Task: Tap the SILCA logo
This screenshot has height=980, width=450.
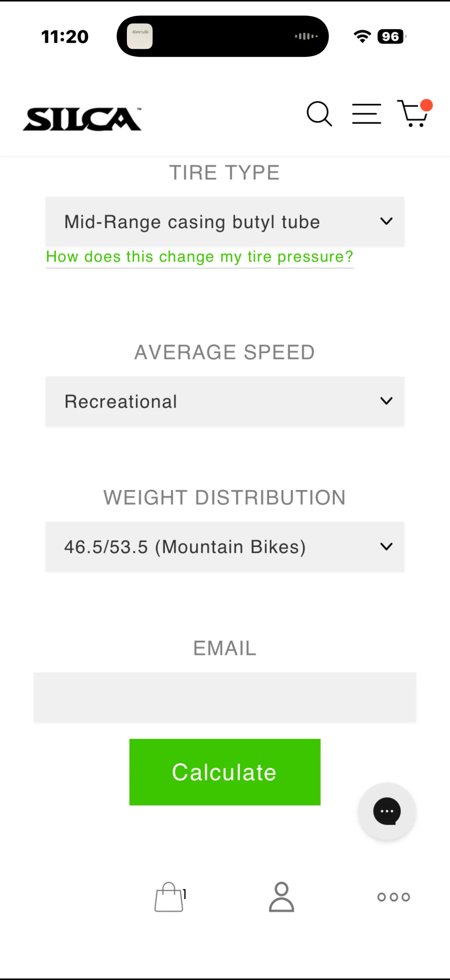Action: pyautogui.click(x=82, y=119)
